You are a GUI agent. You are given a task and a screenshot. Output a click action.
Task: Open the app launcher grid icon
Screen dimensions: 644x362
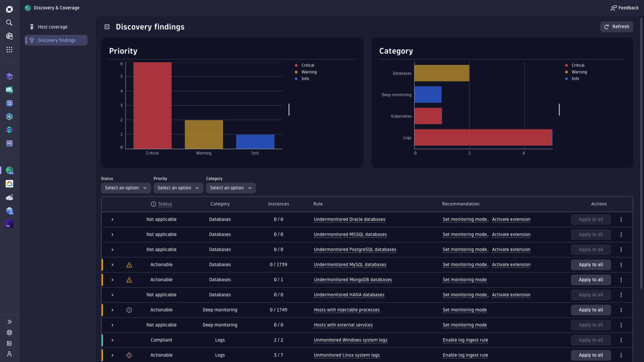tap(9, 50)
